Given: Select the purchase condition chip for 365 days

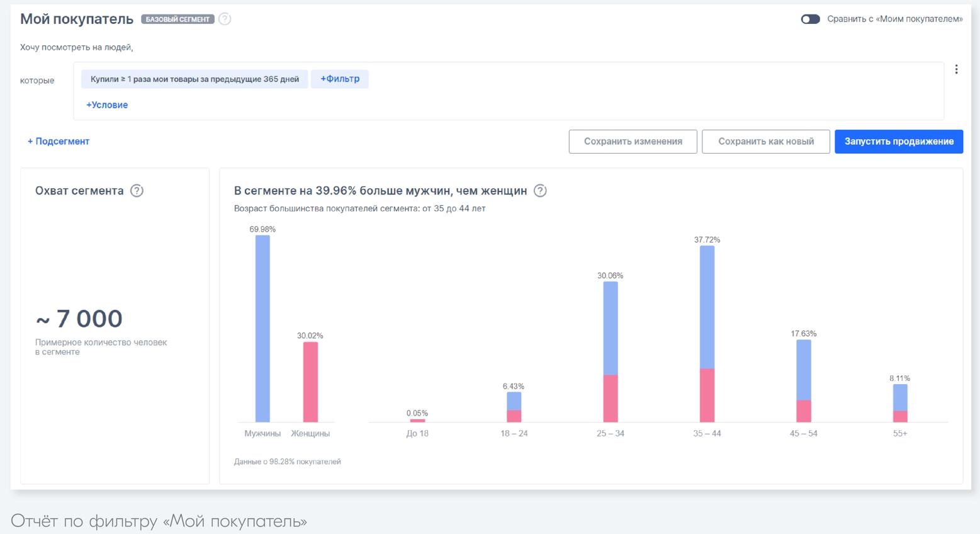Looking at the screenshot, I should (194, 79).
